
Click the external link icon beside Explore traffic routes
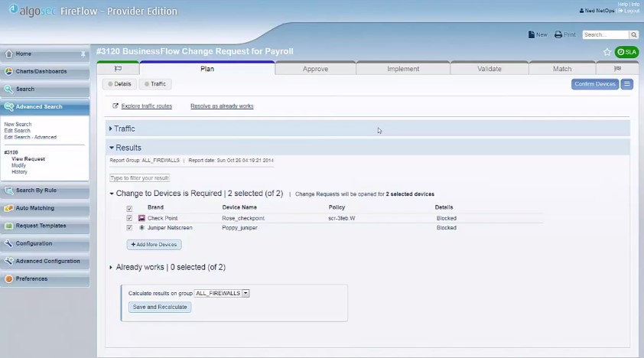[x=115, y=106]
